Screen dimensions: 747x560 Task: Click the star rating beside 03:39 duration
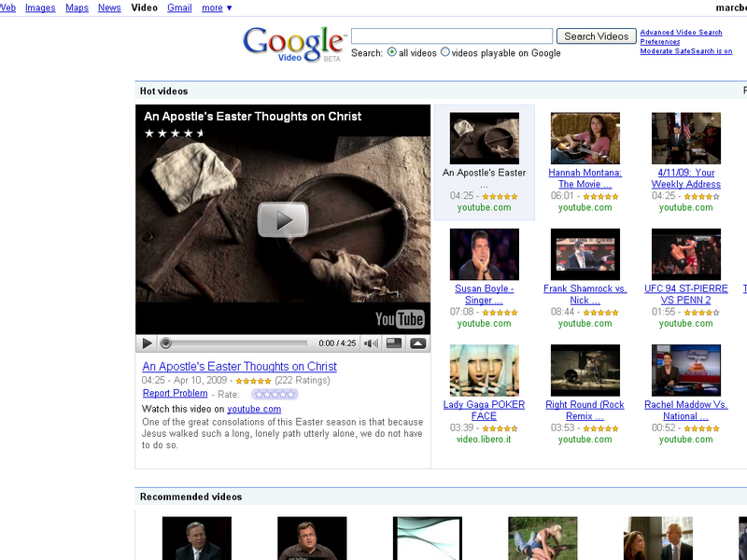coord(500,428)
